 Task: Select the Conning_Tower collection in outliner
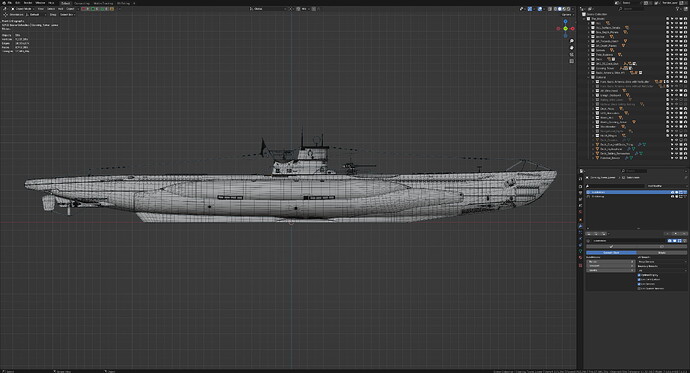[605, 68]
